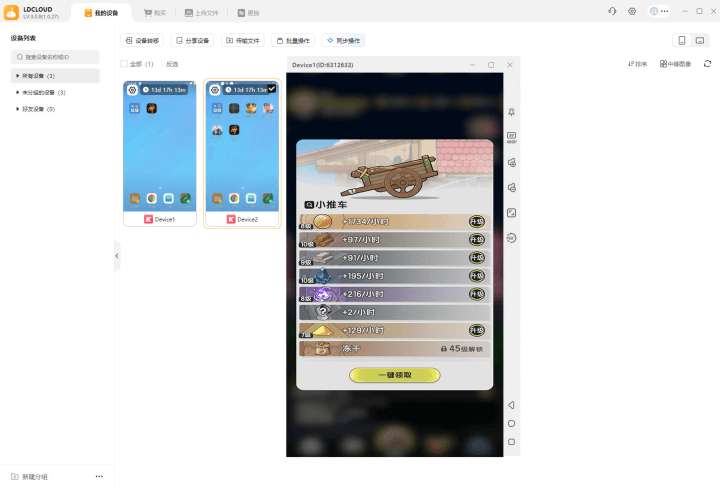Viewport: 720px width, 488px height.
Task: Select the Device2 screen thumbnail
Action: [242, 146]
